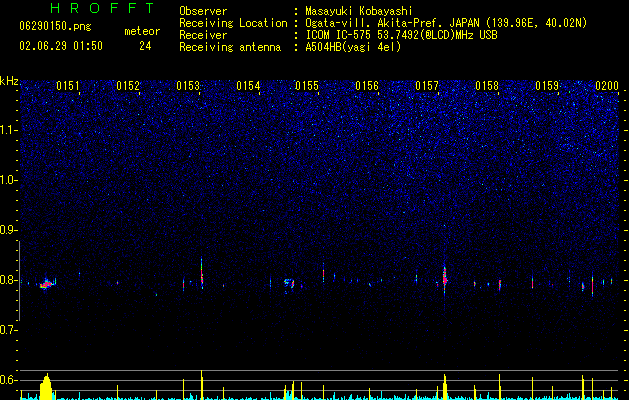Click the yellow power spike at 0153
Image resolution: width=629 pixels, height=400 pixels.
click(201, 385)
